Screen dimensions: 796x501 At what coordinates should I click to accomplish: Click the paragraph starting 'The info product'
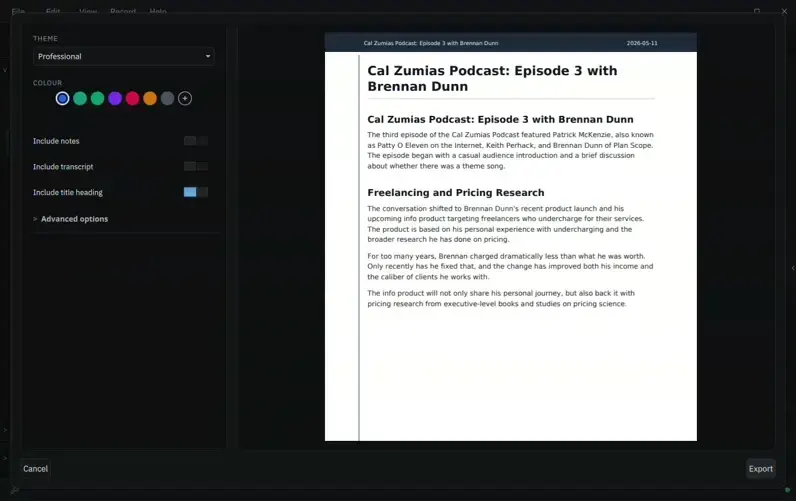point(501,298)
